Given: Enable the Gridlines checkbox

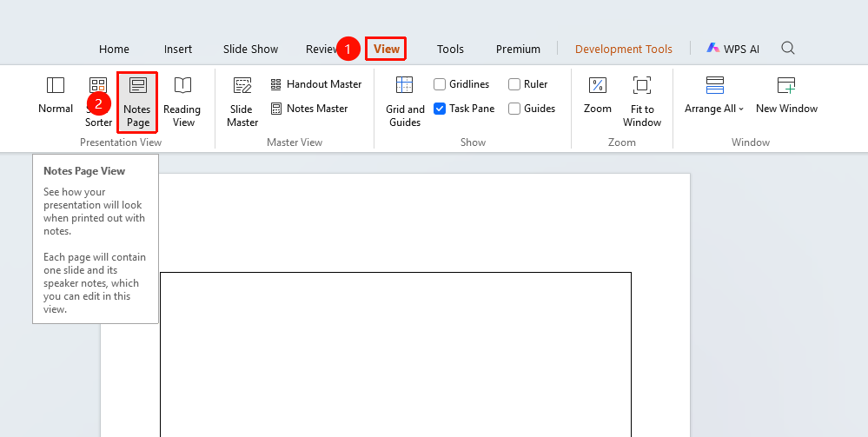Looking at the screenshot, I should point(440,84).
